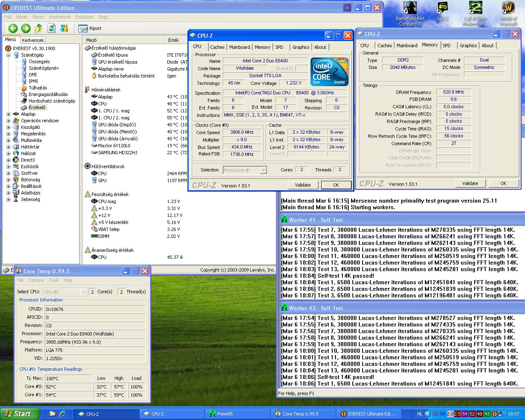The height and width of the screenshot is (420, 525).
Task: Click the HL language indicator in tray
Action: [420, 414]
